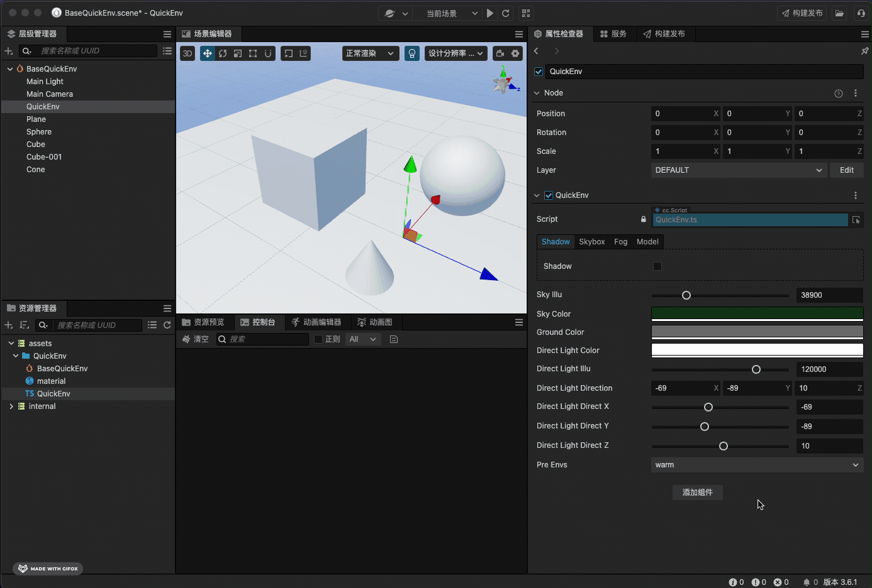Switch to the Skybox tab
Viewport: 872px width, 588px height.
point(592,242)
